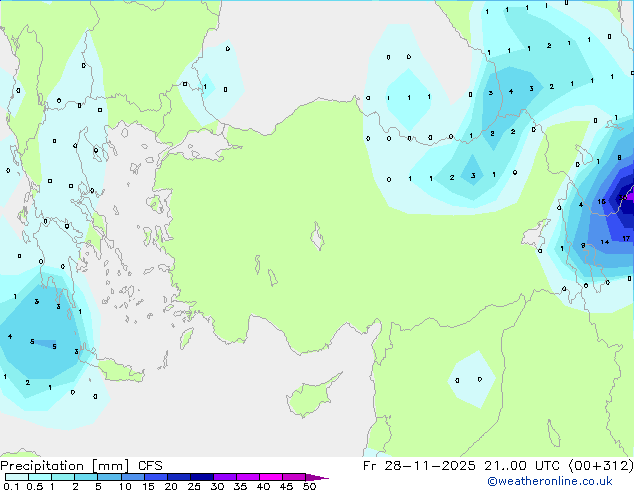Click the 0.5 mm legend color swatch
Viewport: 634px width, 490px height.
pos(40,477)
